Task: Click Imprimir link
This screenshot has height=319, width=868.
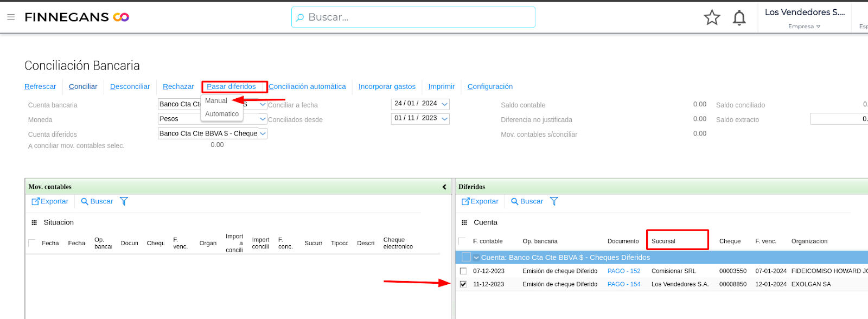Action: point(441,86)
